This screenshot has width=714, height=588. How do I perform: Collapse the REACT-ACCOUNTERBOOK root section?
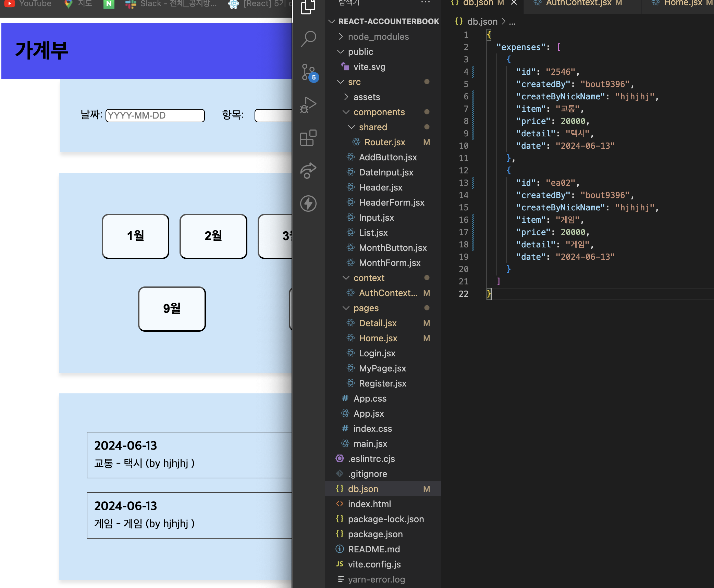[x=389, y=21]
